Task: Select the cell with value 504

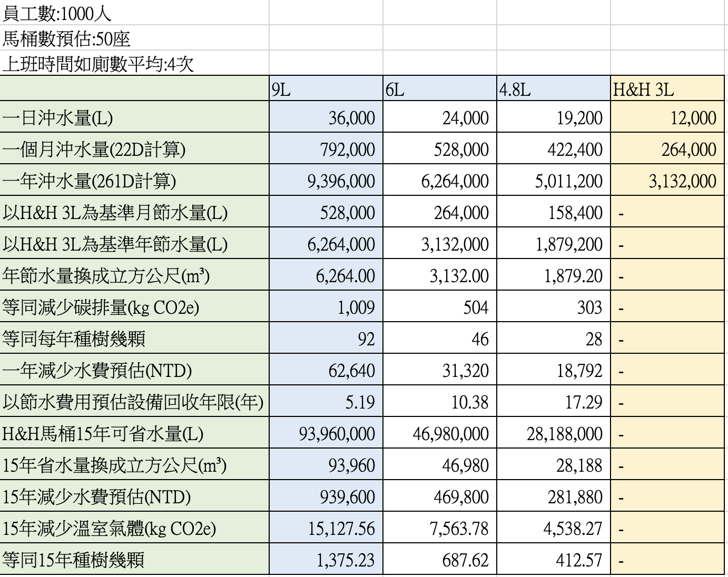Action: point(440,306)
